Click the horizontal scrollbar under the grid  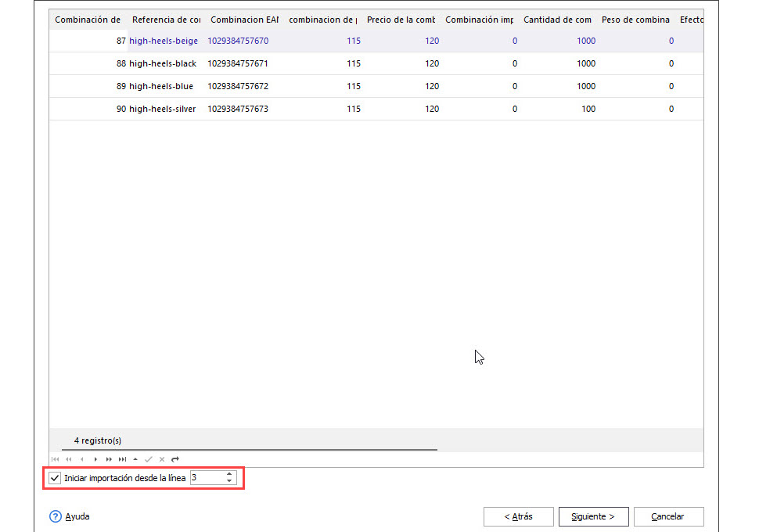pos(250,450)
